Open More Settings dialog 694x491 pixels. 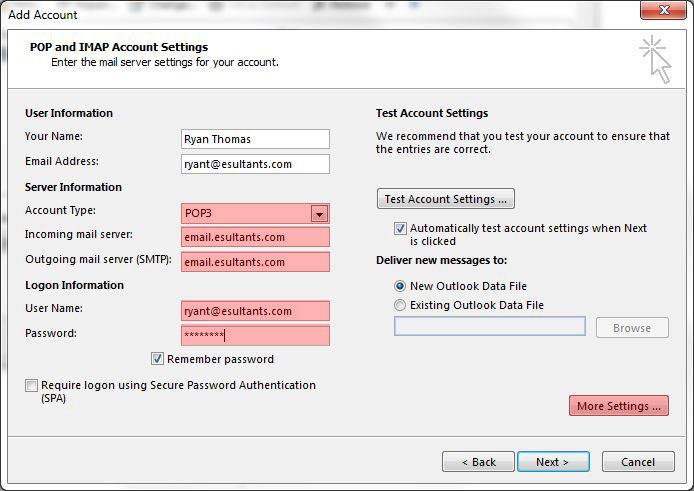pyautogui.click(x=619, y=406)
